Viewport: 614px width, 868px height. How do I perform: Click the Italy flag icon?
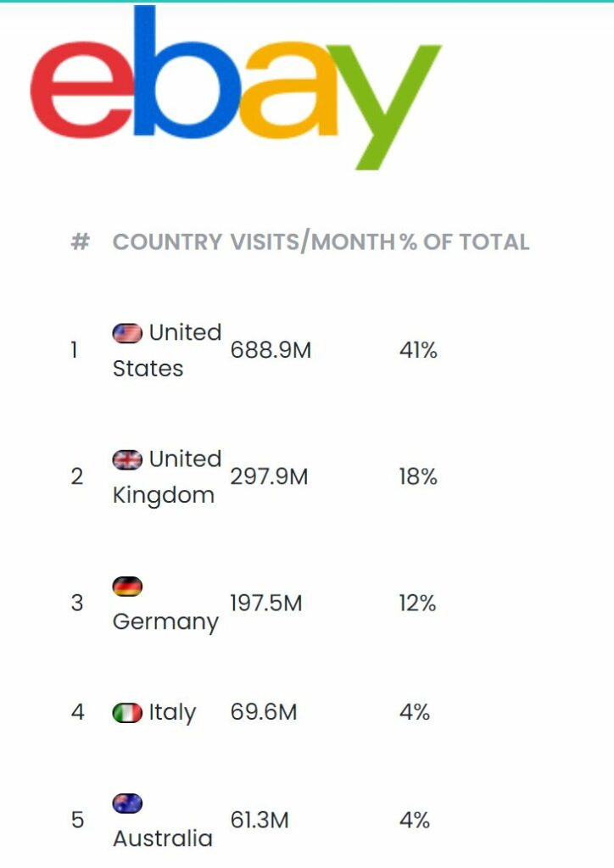pyautogui.click(x=127, y=712)
